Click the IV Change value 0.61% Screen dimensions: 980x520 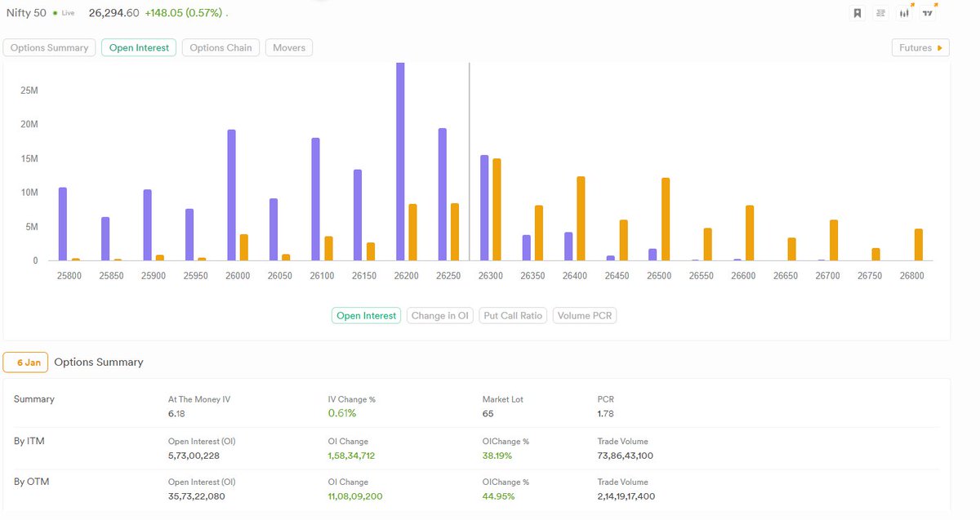341,414
